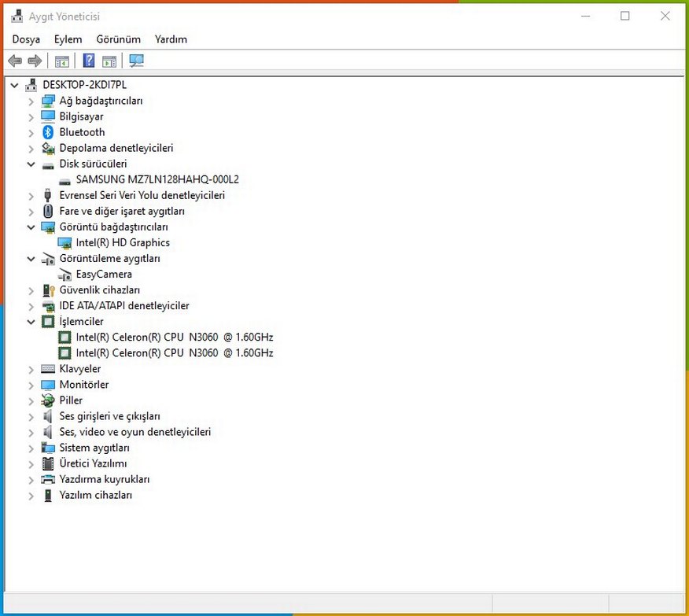Click the Show/Hide Console Tree toolbar icon

coord(61,61)
